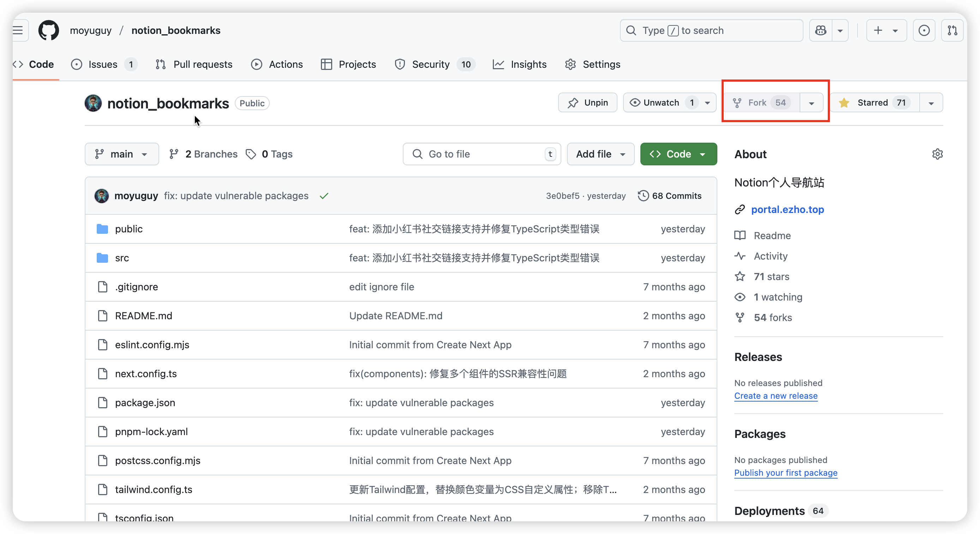This screenshot has width=980, height=534.
Task: Click notion_bookmarks in header breadcrumb
Action: [x=176, y=30]
